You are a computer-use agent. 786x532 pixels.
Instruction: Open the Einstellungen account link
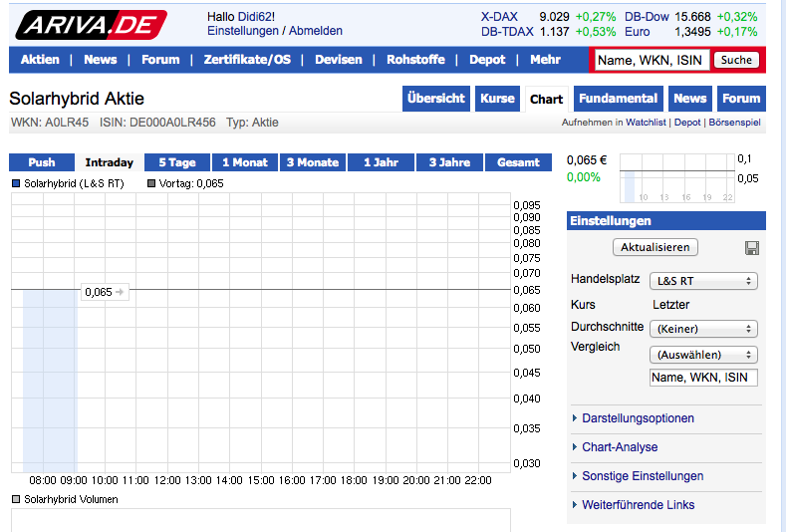click(243, 31)
